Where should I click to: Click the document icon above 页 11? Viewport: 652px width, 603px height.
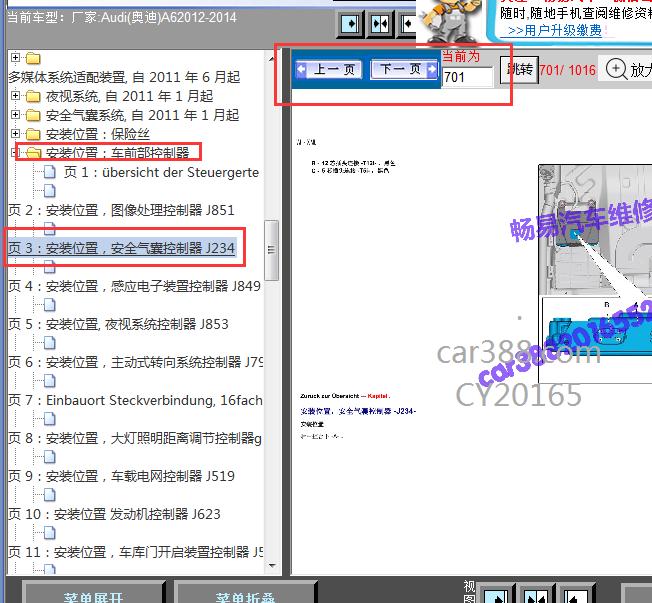click(x=50, y=532)
